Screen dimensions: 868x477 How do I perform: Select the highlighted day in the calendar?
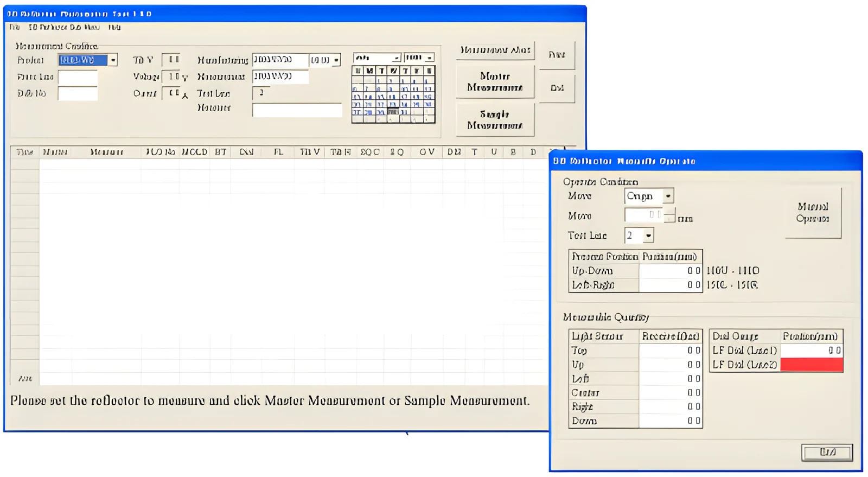click(x=393, y=112)
